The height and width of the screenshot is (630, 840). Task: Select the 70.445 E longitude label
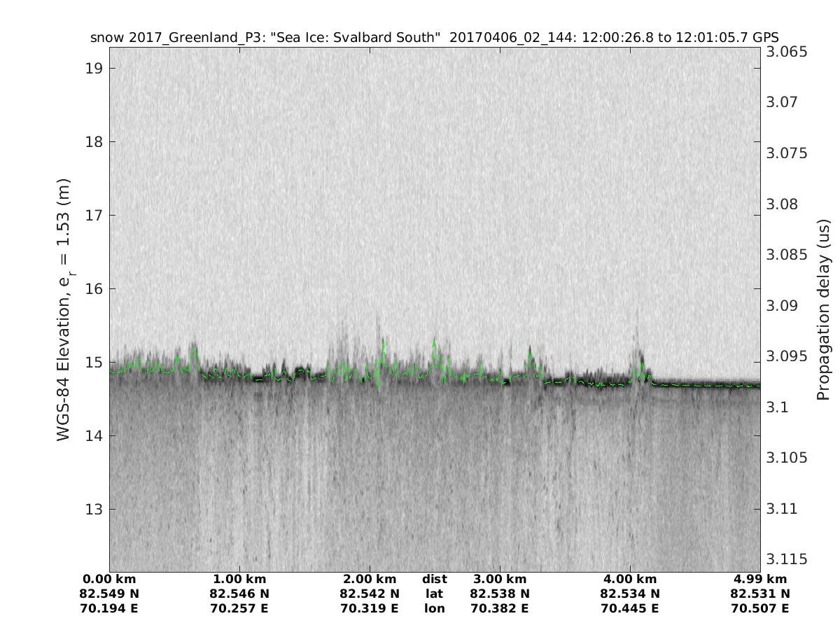click(630, 609)
